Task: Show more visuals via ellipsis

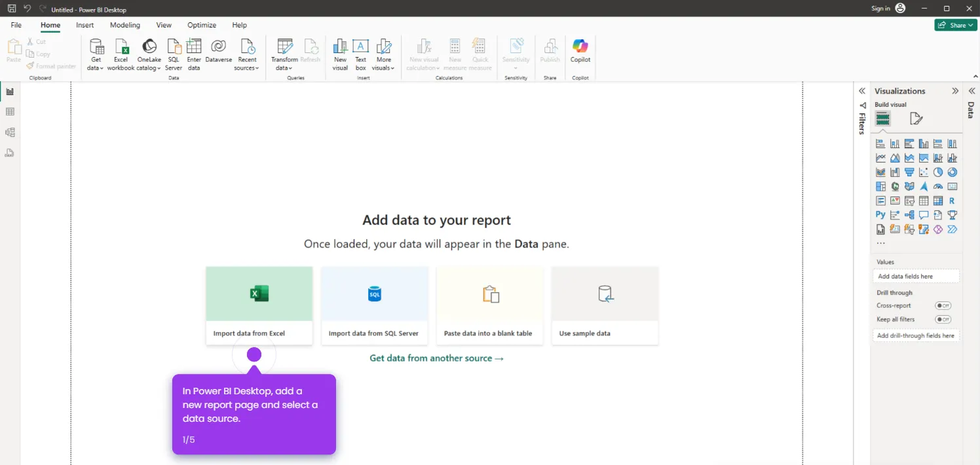Action: point(881,243)
